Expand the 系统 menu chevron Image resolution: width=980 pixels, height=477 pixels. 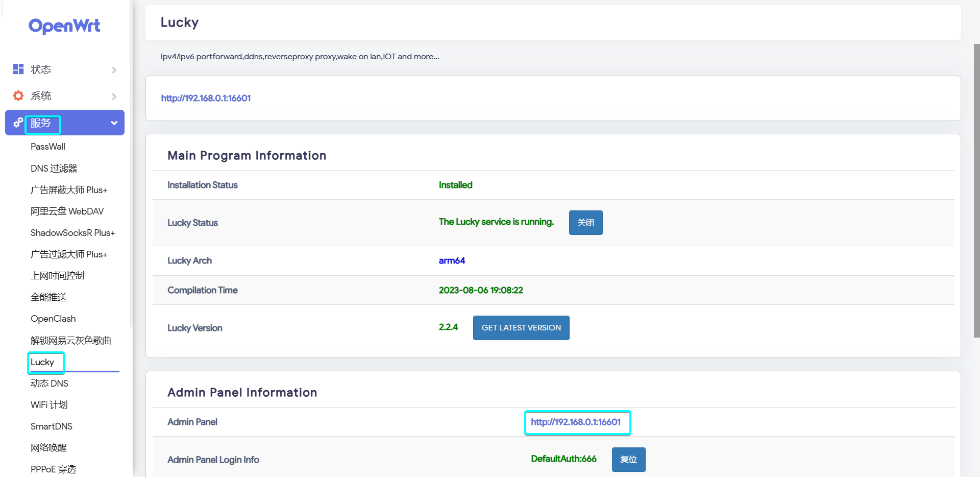[114, 96]
